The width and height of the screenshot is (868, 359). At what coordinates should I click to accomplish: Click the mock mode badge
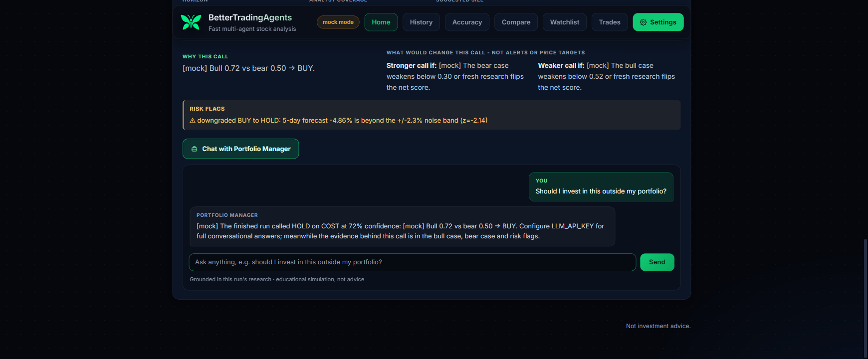tap(338, 22)
